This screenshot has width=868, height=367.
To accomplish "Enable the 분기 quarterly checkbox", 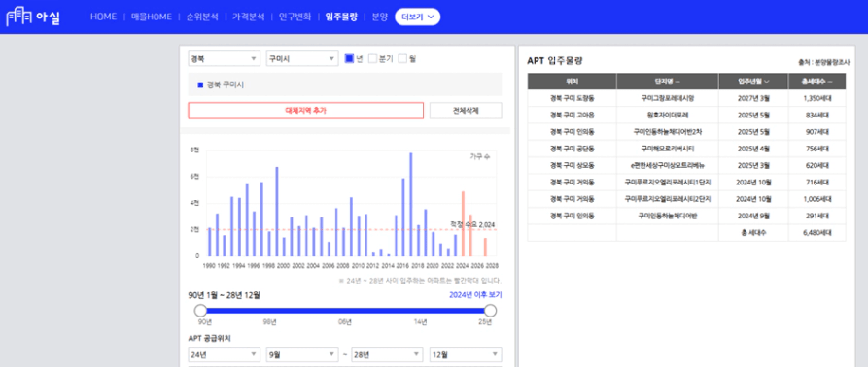I will 372,58.
